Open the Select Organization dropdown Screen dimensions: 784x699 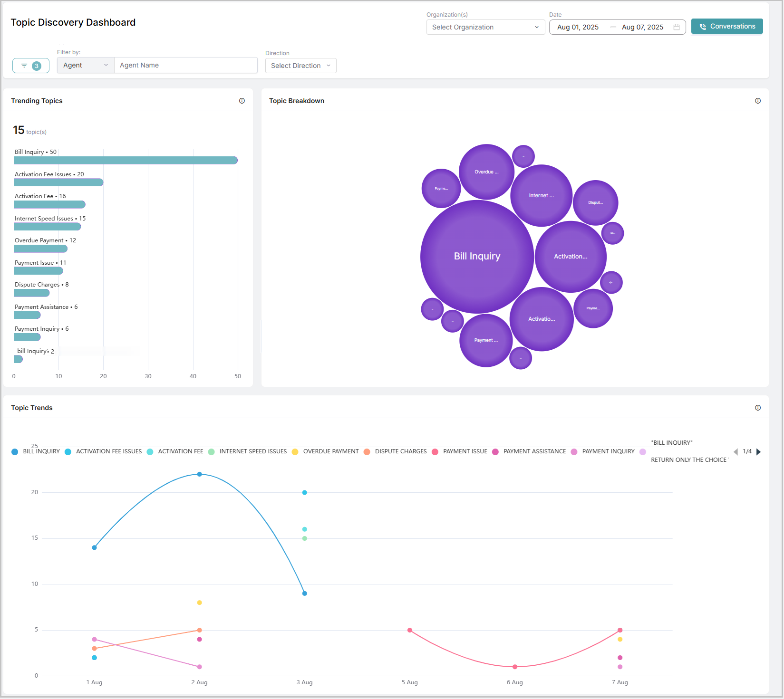tap(485, 27)
